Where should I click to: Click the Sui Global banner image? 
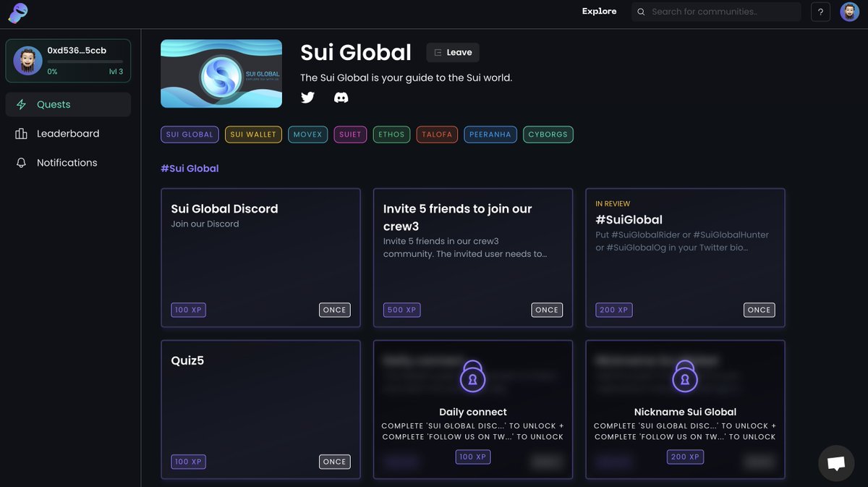(x=221, y=73)
